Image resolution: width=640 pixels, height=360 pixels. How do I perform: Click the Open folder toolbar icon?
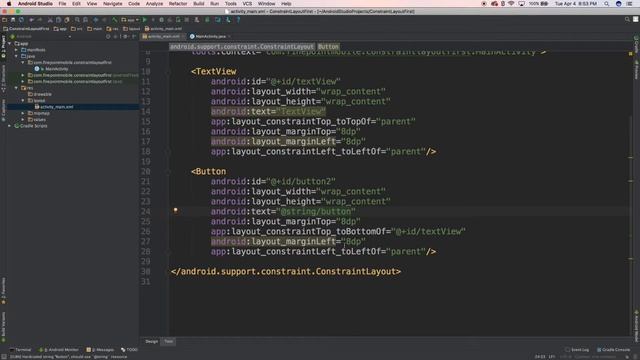(x=4, y=20)
